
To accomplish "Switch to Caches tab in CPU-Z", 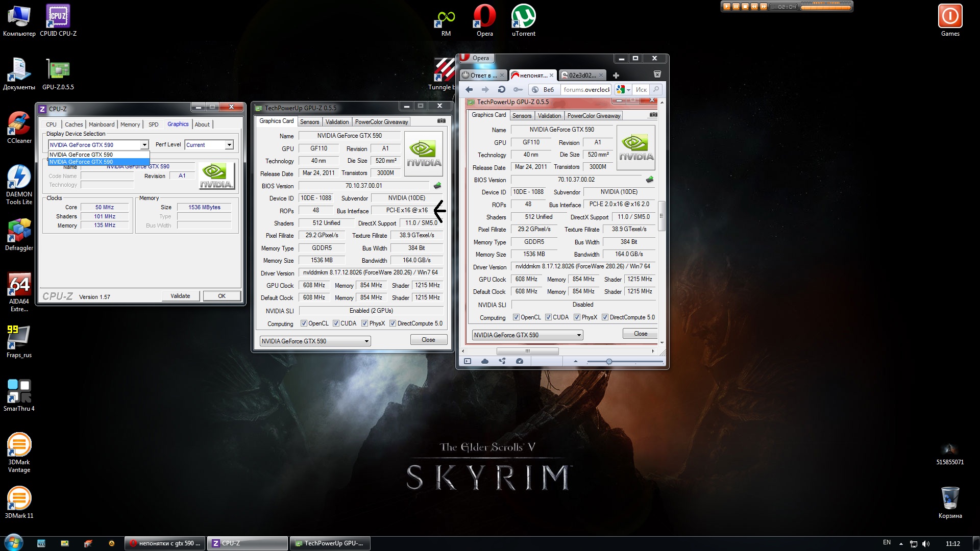I will 74,124.
